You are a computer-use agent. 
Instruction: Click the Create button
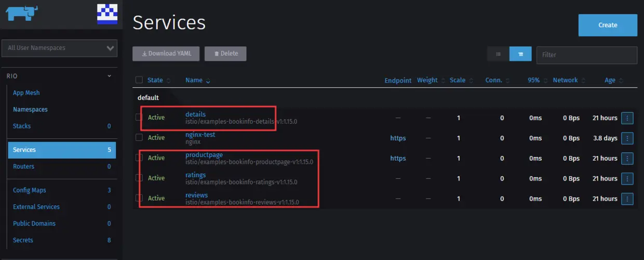point(608,25)
